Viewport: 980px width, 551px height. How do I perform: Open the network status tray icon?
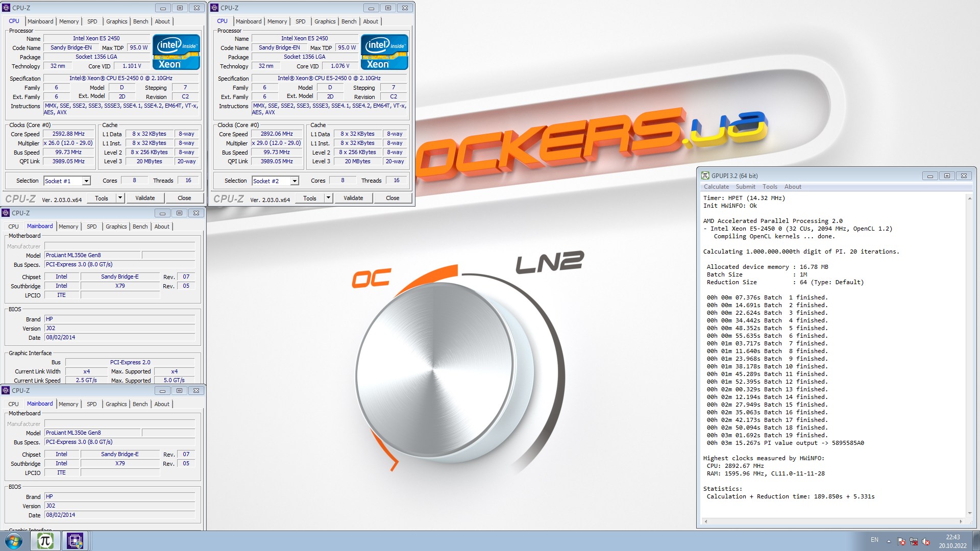point(914,541)
